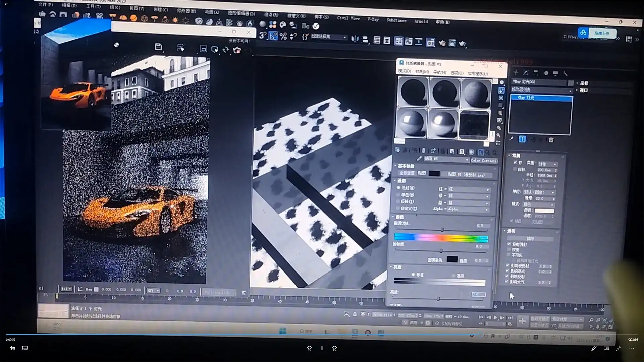Select the 单色 channel radio button
Image resolution: width=644 pixels, height=362 pixels.
[x=399, y=195]
